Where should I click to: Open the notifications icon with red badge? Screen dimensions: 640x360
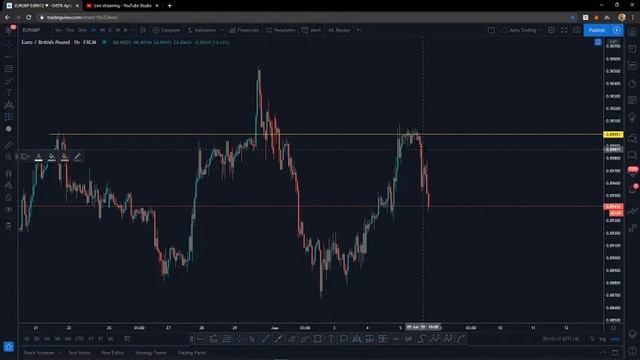(632, 189)
